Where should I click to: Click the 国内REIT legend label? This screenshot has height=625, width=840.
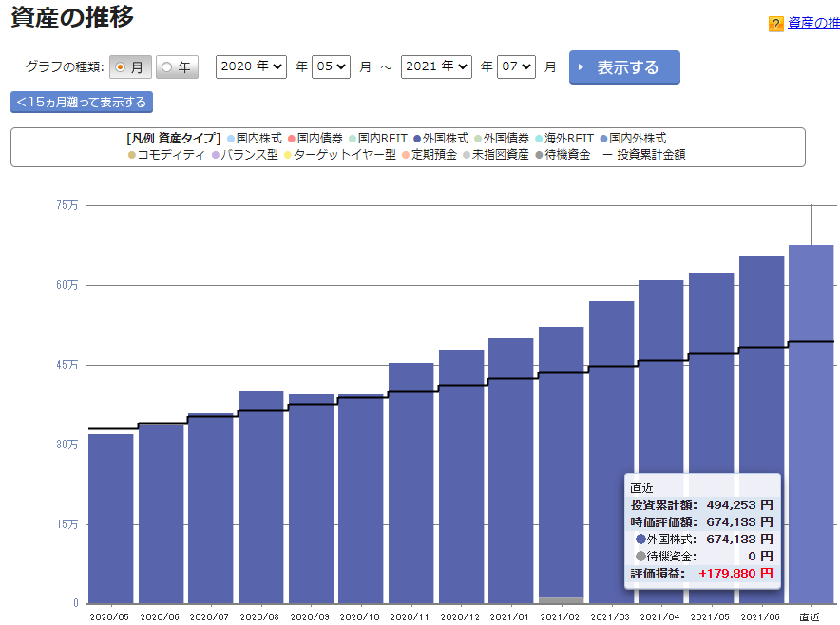point(383,139)
